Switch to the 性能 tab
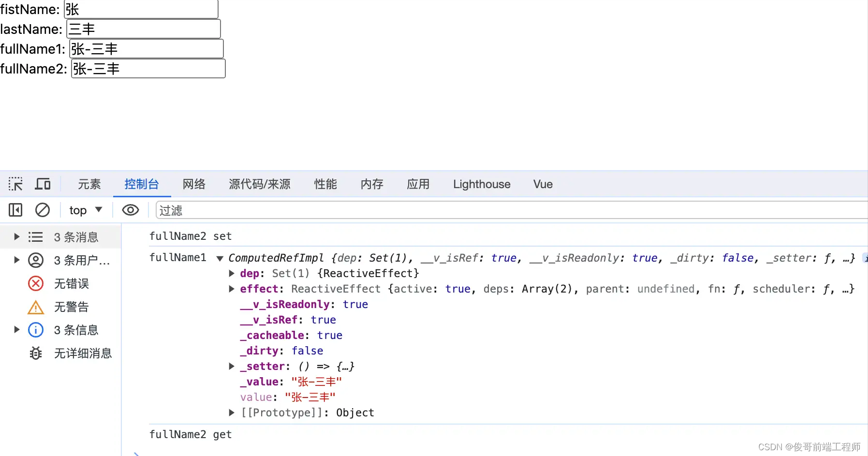 tap(325, 184)
